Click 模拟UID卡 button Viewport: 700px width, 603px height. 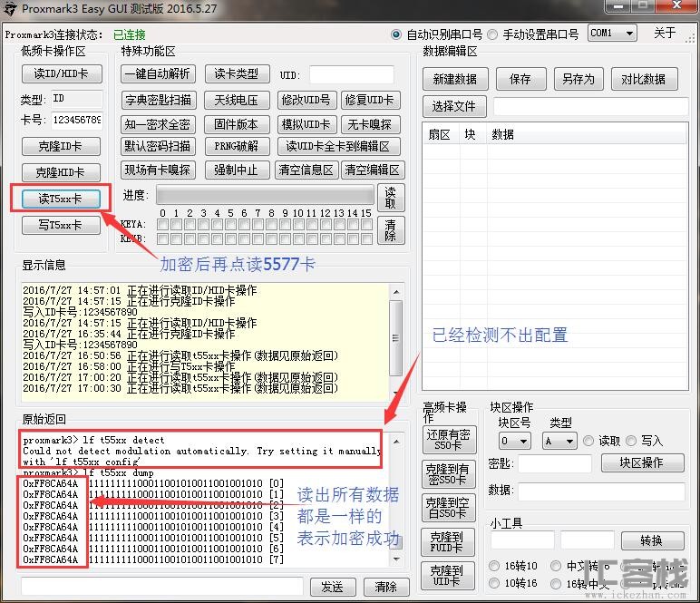(x=306, y=124)
